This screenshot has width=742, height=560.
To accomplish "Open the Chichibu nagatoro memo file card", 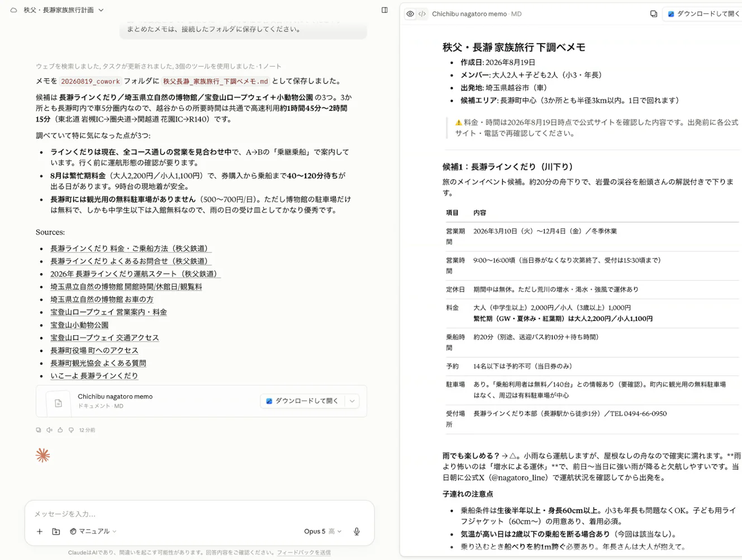I will pyautogui.click(x=201, y=401).
